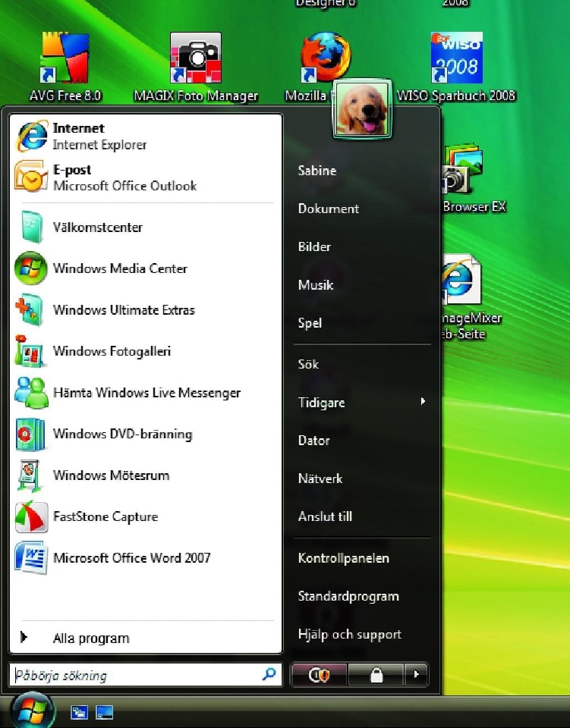The width and height of the screenshot is (570, 728).
Task: Click the lock computer button
Action: coord(376,674)
